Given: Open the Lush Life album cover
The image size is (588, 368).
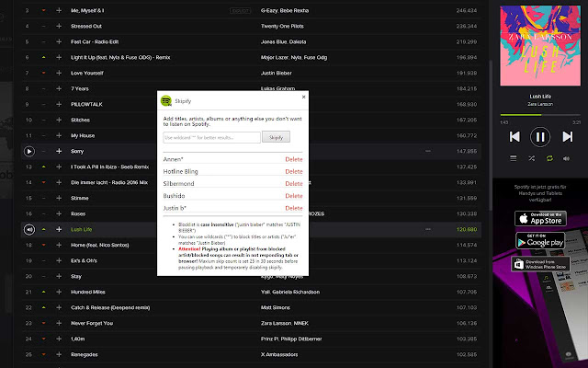Looking at the screenshot, I should 540,45.
